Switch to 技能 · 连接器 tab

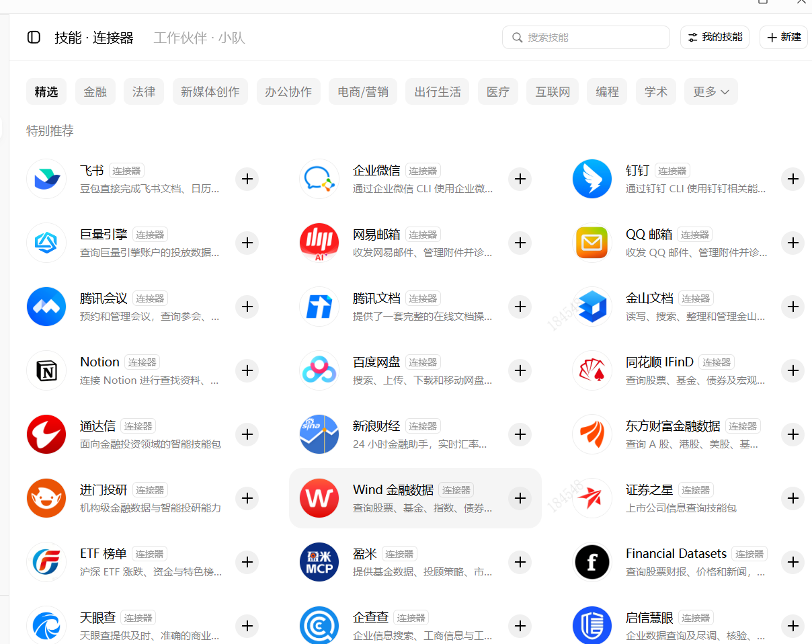pos(94,38)
